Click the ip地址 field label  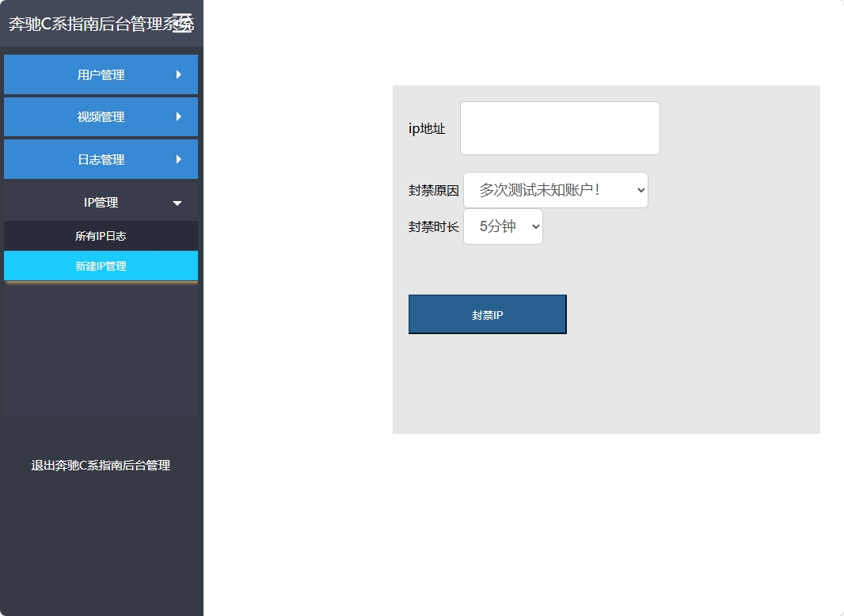(427, 128)
